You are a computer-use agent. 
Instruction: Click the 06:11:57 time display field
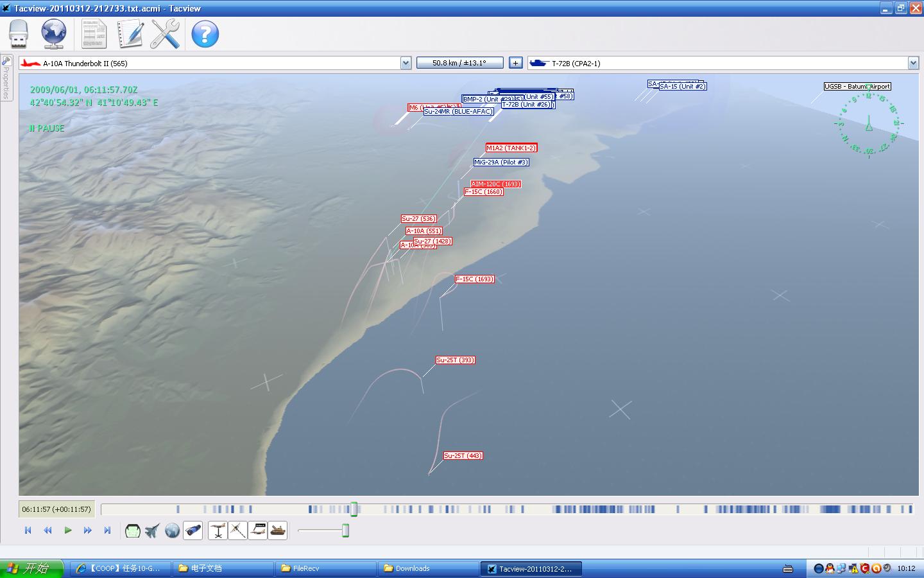pyautogui.click(x=56, y=509)
